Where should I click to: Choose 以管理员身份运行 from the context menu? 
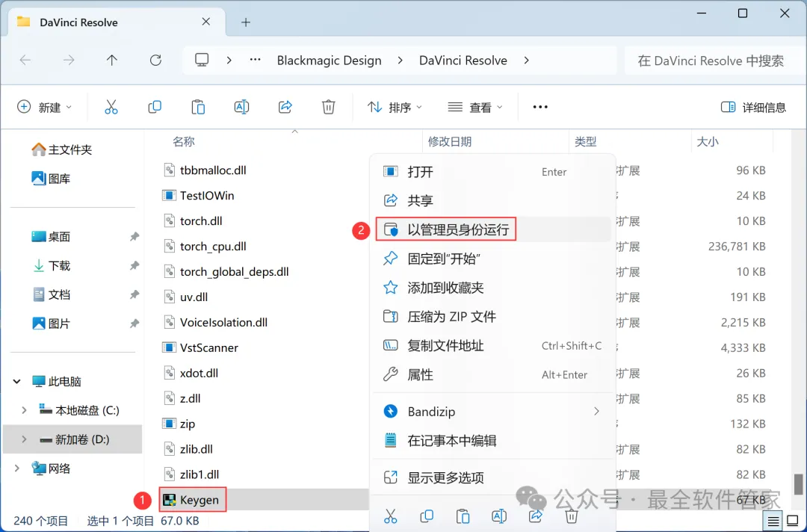tap(492, 229)
